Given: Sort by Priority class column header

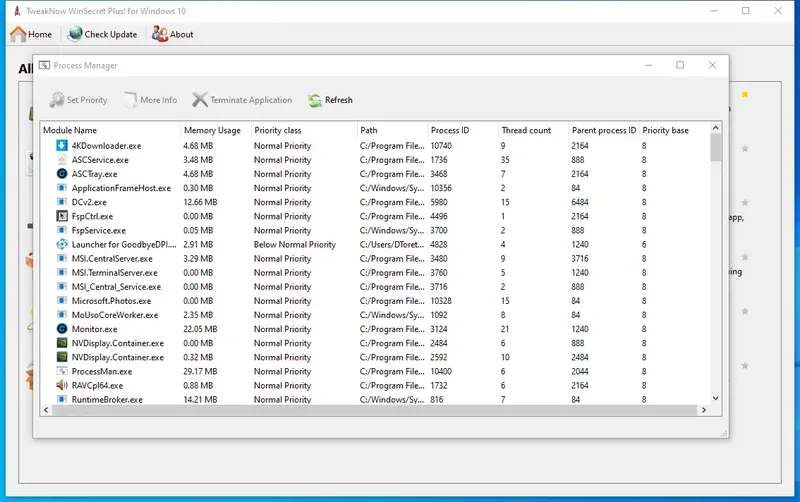Looking at the screenshot, I should pos(304,130).
